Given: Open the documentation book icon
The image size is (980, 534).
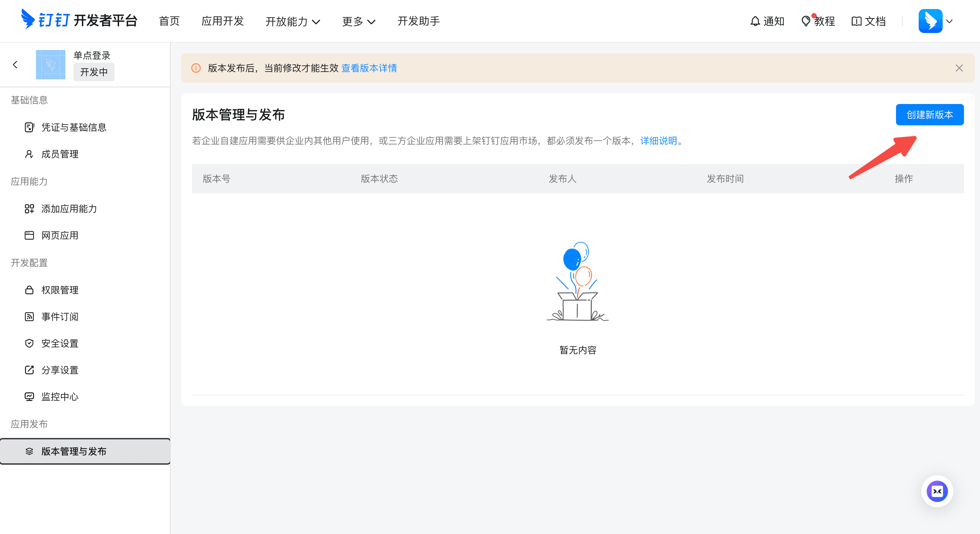Looking at the screenshot, I should [x=856, y=21].
